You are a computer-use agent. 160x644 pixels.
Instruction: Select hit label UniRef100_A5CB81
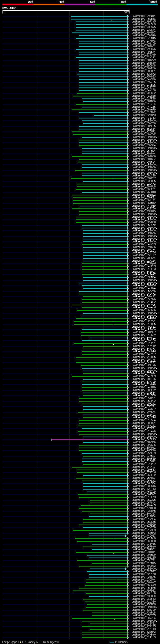point(143,19)
